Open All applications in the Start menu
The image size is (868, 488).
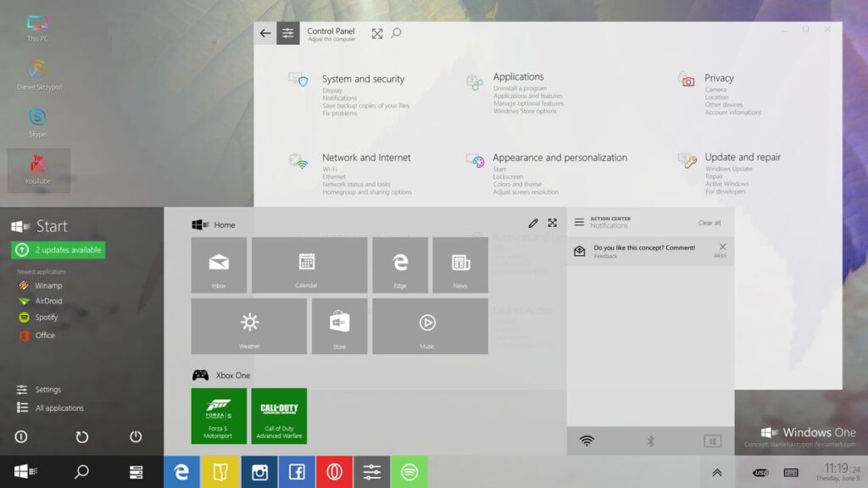(58, 408)
